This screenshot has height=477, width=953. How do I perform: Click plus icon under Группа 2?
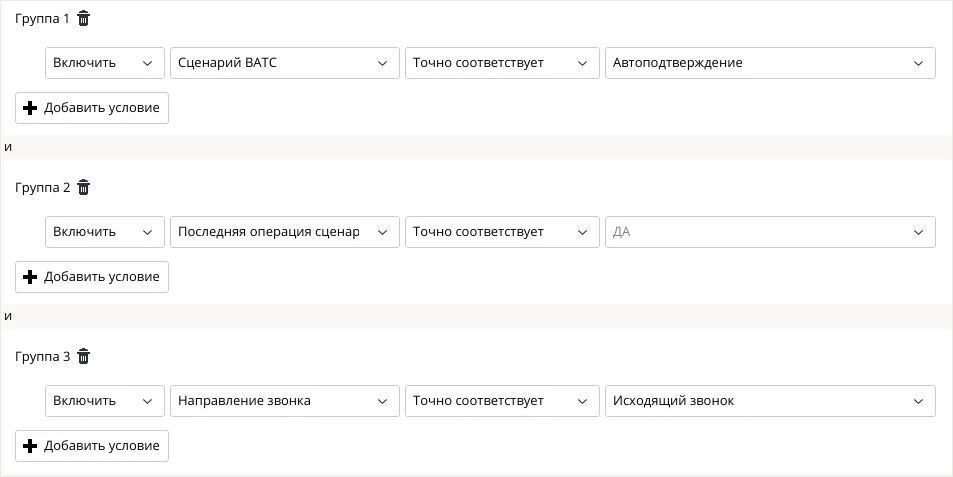30,277
